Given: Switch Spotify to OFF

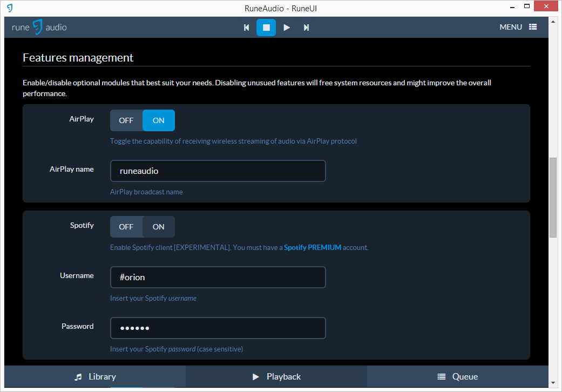Looking at the screenshot, I should point(126,227).
